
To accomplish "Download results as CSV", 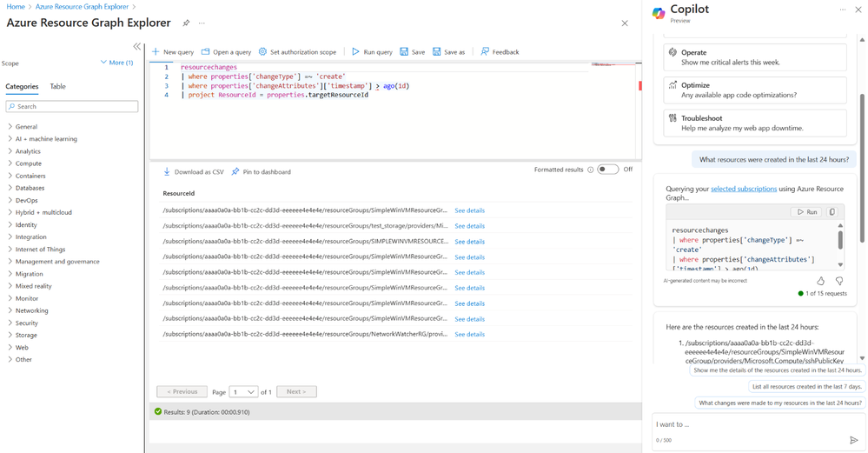I will [x=193, y=171].
